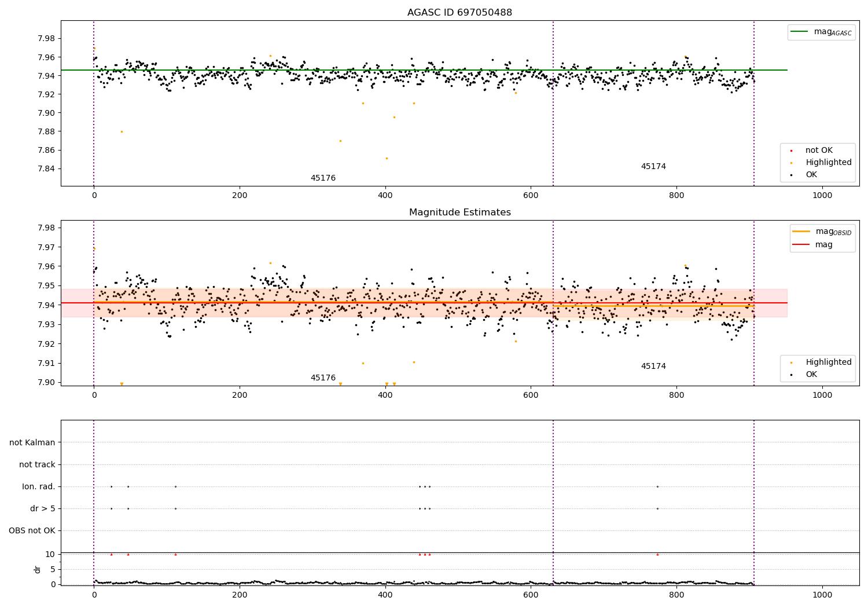
Task: Click the 'not track' axis label
Action: [37, 464]
